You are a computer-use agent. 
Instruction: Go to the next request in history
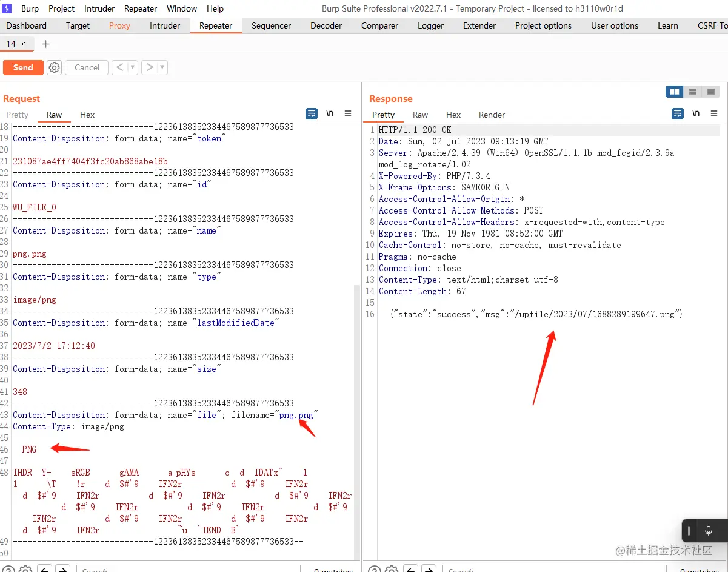coord(149,67)
